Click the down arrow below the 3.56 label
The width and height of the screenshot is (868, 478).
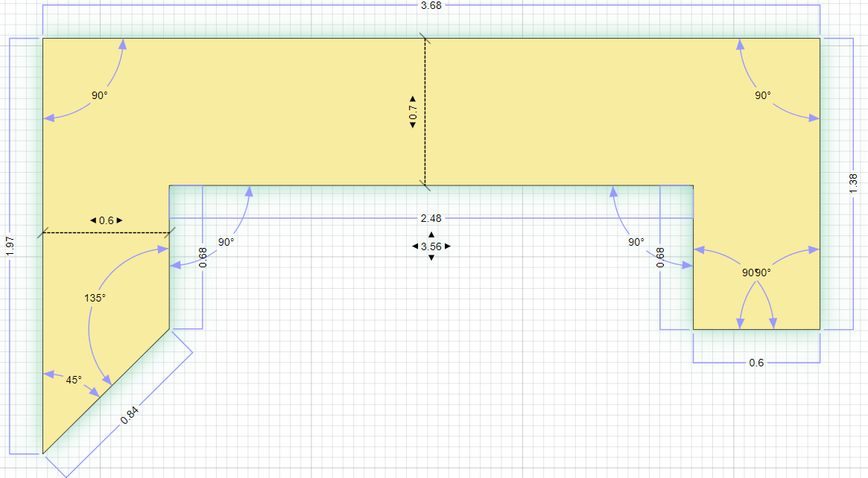[431, 258]
